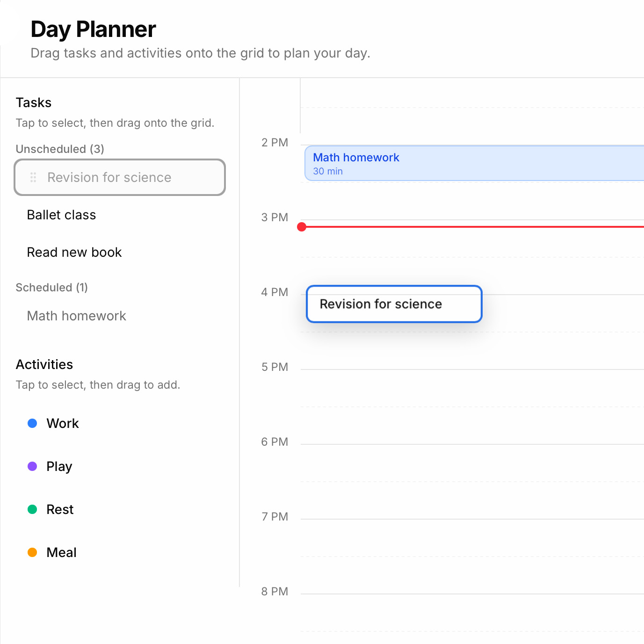
Task: Click the red current time indicator dot
Action: point(302,227)
